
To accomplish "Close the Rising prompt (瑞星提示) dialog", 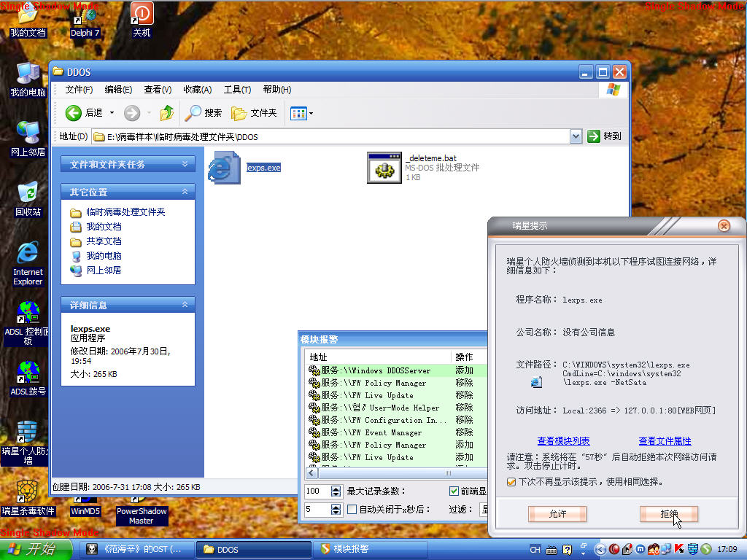I will 724,226.
